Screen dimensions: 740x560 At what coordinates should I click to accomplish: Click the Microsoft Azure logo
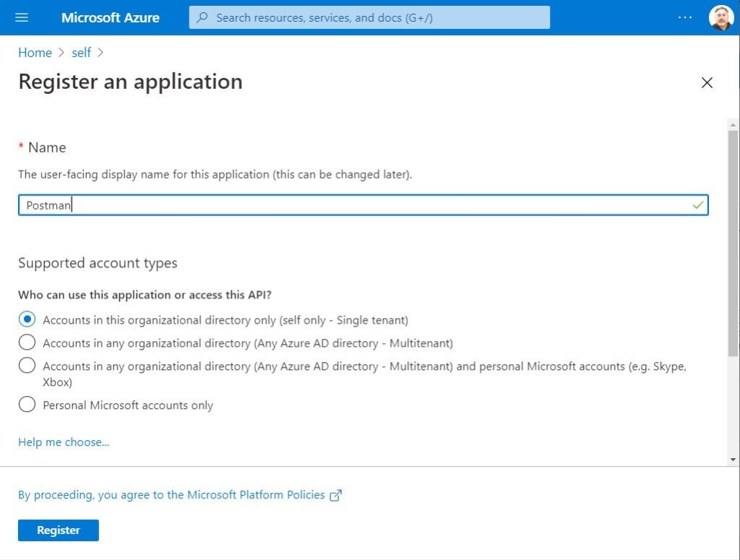110,17
